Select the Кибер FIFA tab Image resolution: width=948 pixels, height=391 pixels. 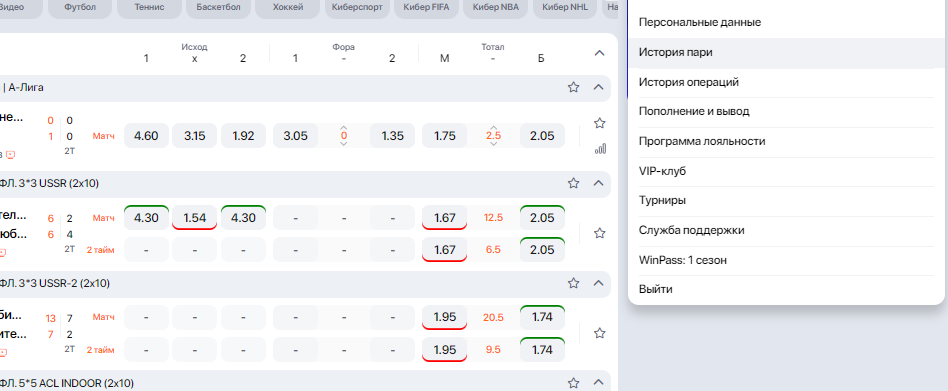tap(426, 8)
